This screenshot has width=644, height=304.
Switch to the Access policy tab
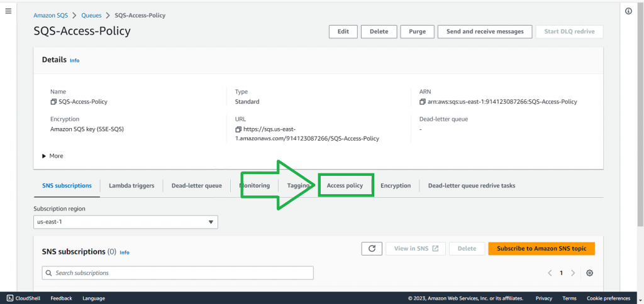[345, 186]
